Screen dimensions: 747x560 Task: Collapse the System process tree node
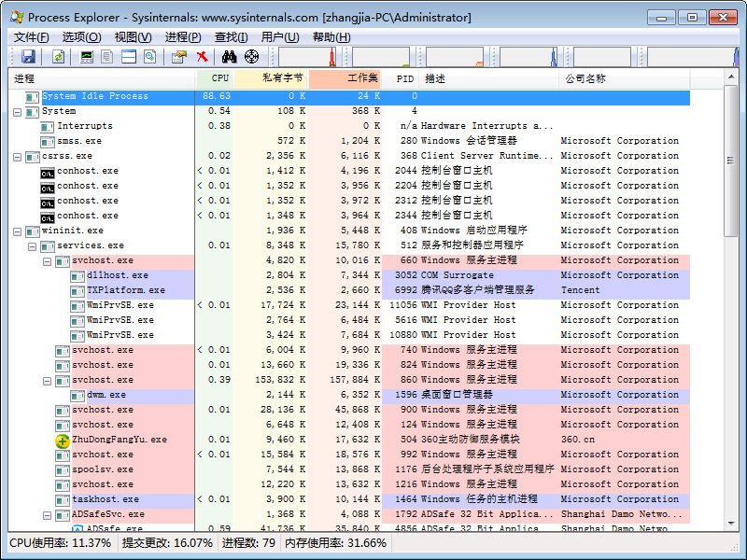pyautogui.click(x=17, y=112)
